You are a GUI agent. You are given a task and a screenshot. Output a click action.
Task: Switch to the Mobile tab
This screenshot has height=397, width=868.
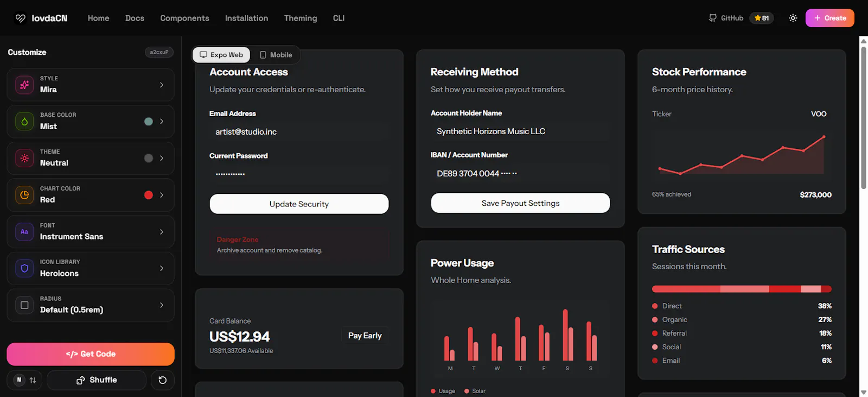click(x=276, y=55)
